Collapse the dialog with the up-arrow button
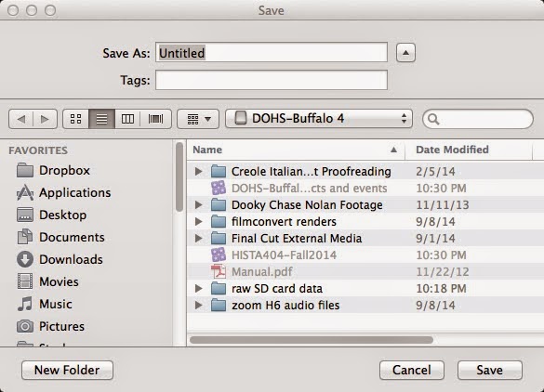The image size is (544, 392). click(405, 53)
